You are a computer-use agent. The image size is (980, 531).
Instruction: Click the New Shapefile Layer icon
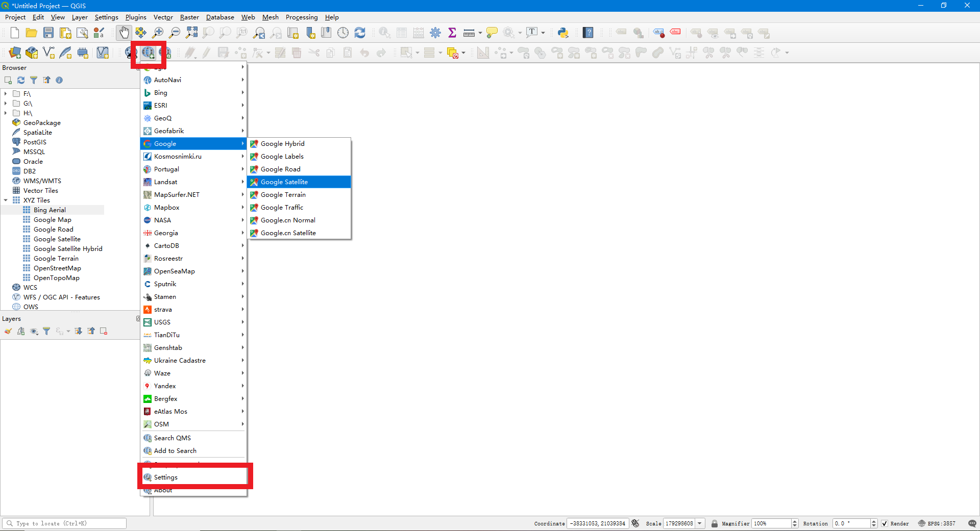click(48, 53)
